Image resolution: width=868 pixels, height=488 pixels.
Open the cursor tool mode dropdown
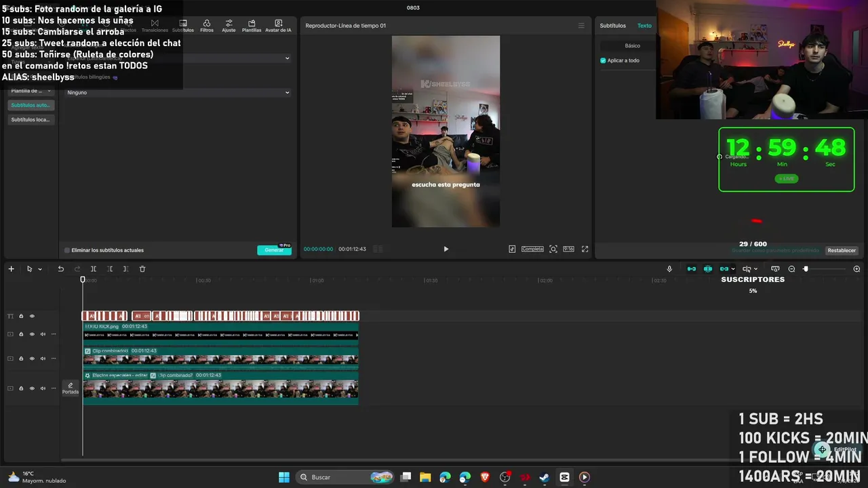coord(40,269)
